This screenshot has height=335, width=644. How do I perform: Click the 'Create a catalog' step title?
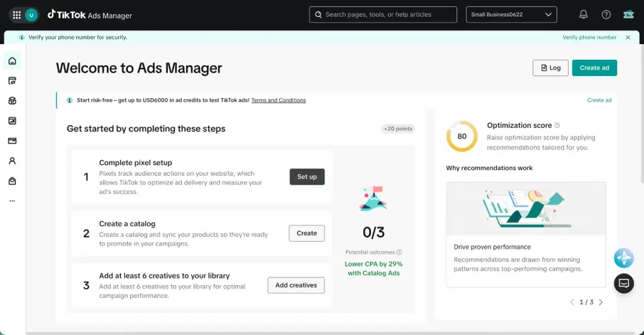[127, 224]
